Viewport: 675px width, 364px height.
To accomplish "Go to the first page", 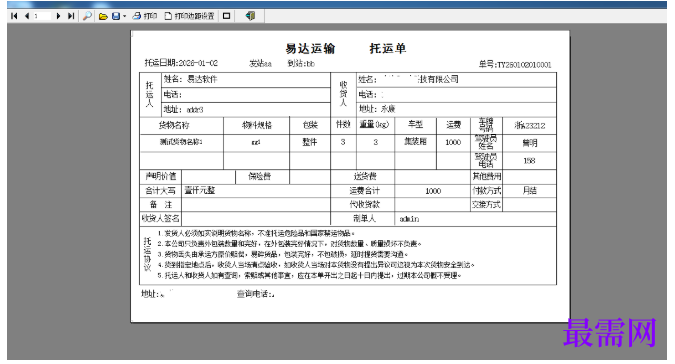I will [x=14, y=16].
